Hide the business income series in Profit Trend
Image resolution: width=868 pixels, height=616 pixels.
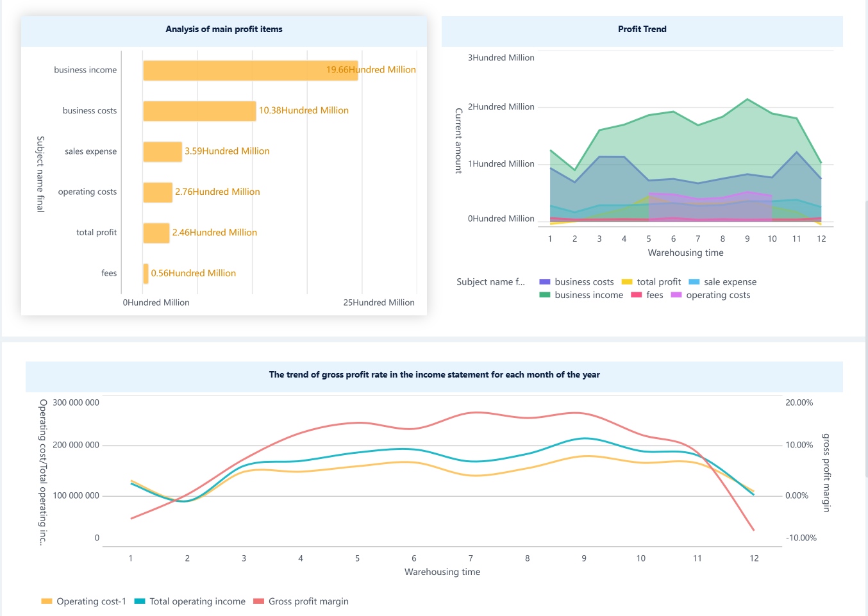pos(546,295)
